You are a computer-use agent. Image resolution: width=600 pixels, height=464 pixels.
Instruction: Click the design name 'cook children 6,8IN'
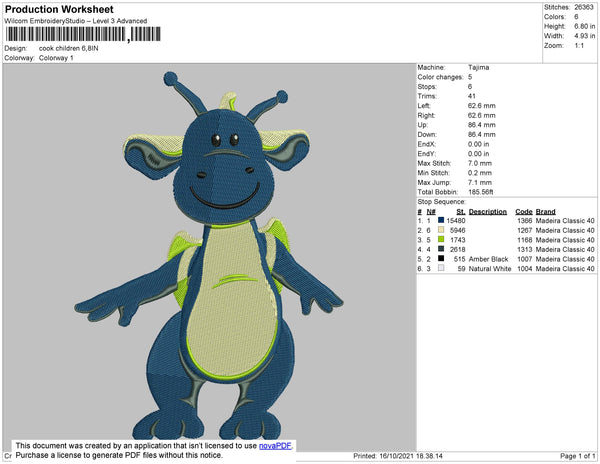tap(72, 48)
